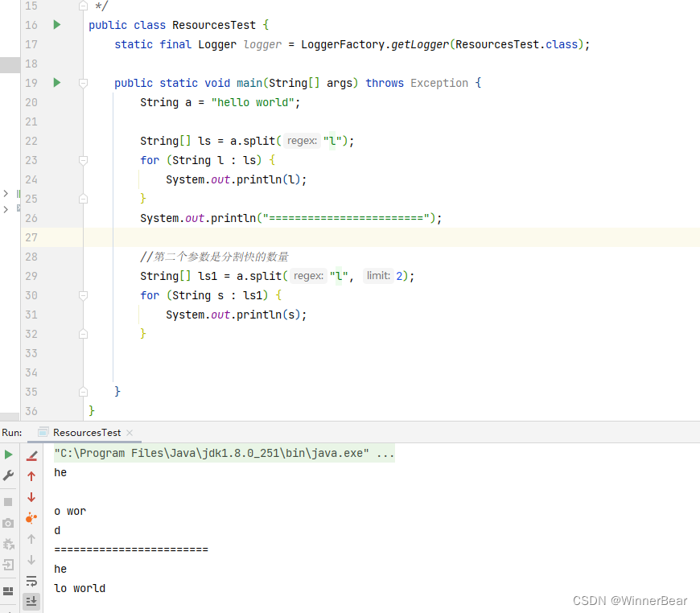Collapse the main method fold marker at line 19
Image resolution: width=700 pixels, height=613 pixels.
tap(83, 83)
